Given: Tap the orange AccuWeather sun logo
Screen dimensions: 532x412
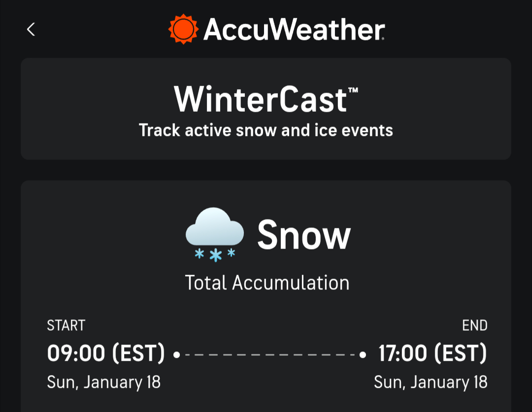Looking at the screenshot, I should tap(183, 29).
